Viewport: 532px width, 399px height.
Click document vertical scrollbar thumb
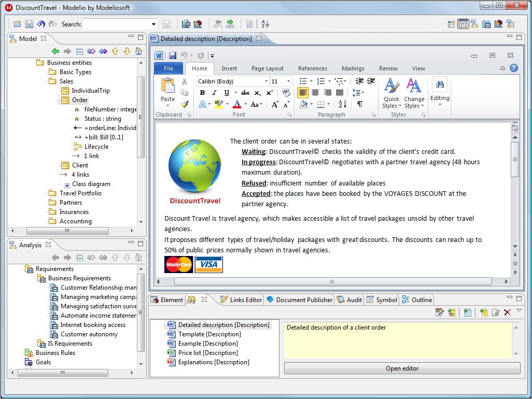[515, 159]
